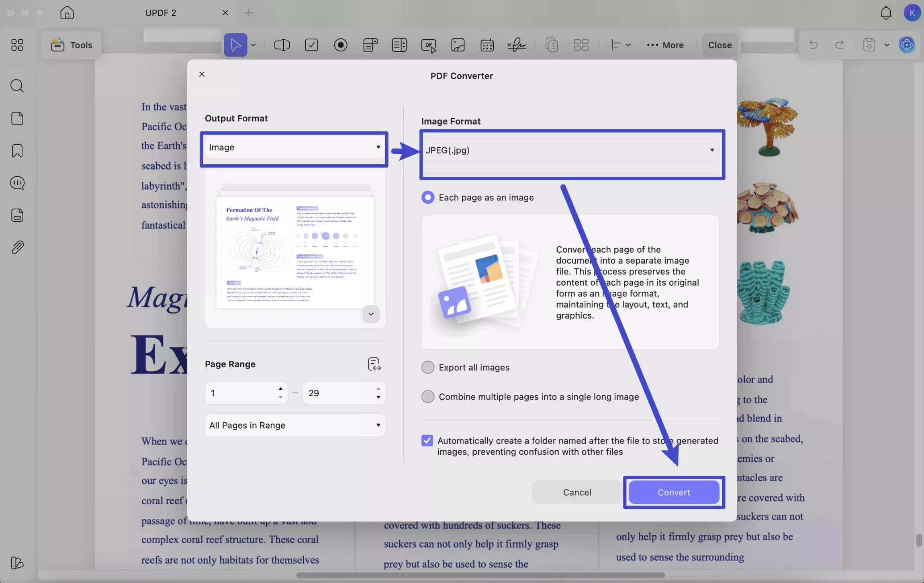
Task: Choose Combine multiple pages into single image
Action: 427,397
